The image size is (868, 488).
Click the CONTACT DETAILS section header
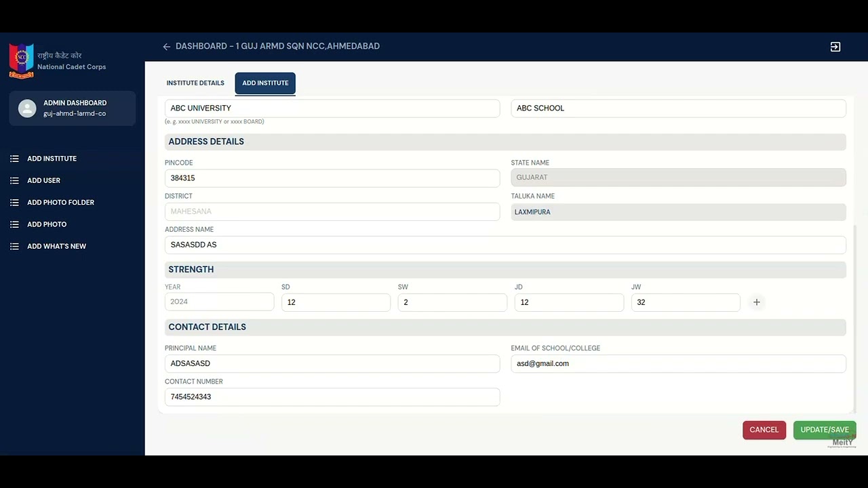point(505,327)
